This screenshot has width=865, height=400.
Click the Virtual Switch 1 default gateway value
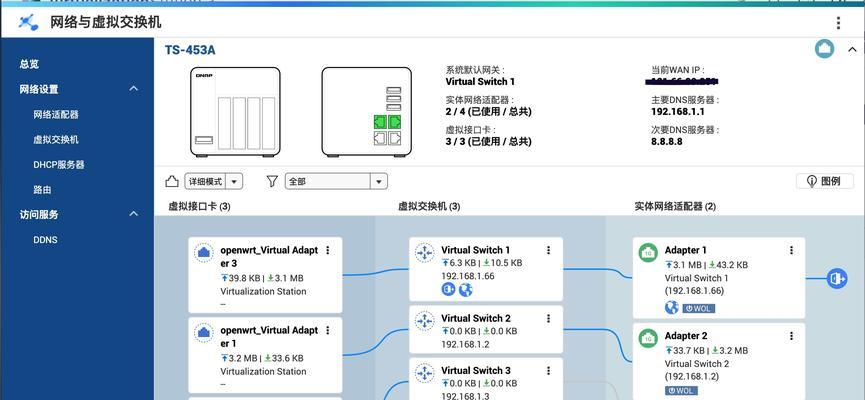tap(480, 82)
